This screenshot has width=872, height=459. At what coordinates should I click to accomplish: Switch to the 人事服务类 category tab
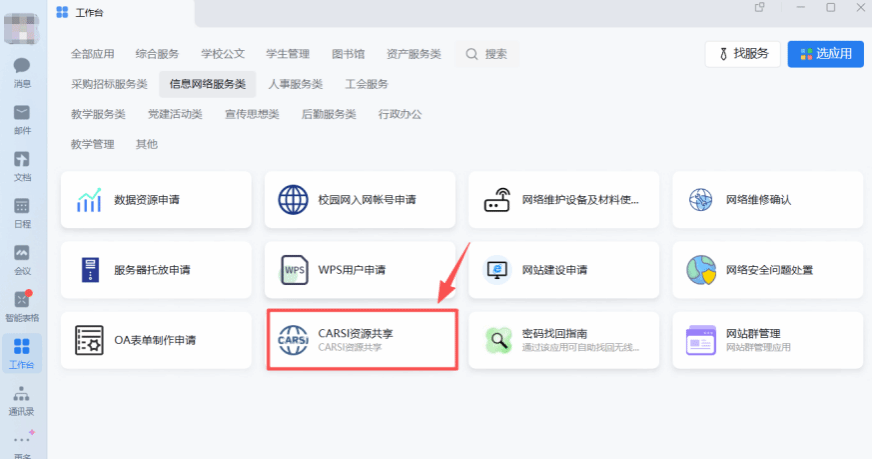coord(295,84)
